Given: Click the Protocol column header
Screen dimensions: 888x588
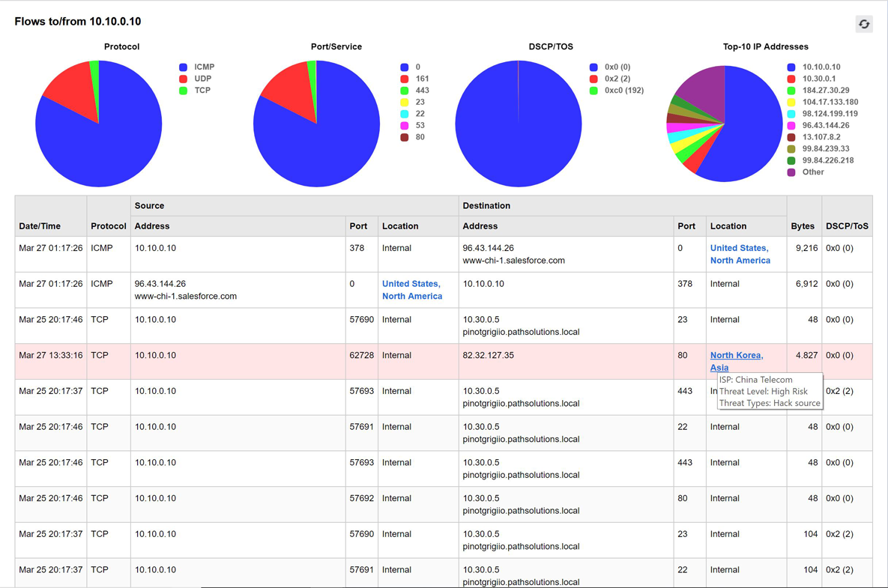Looking at the screenshot, I should pyautogui.click(x=109, y=226).
